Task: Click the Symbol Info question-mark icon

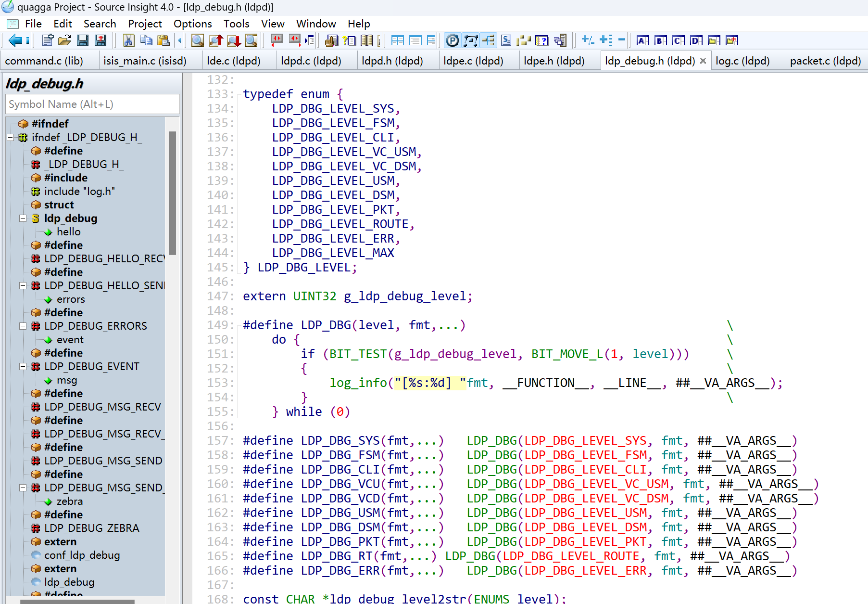Action: (x=350, y=40)
